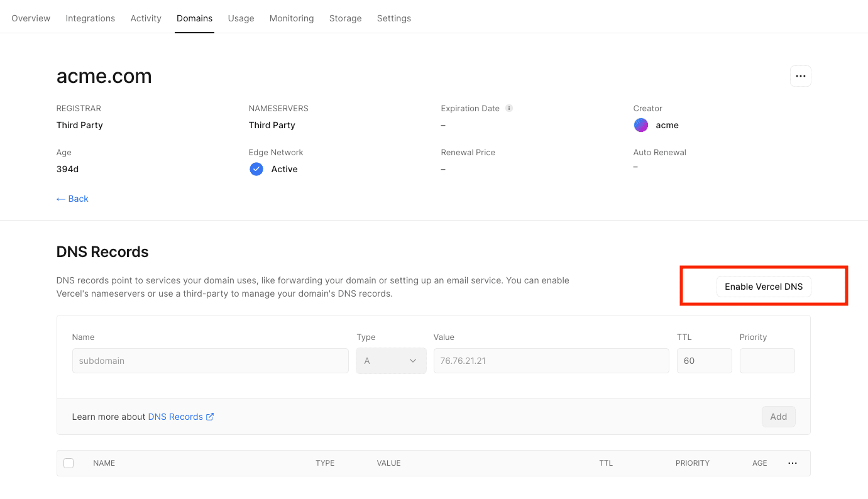Viewport: 868px width, 499px height.
Task: Click the TTL field showing 60
Action: click(x=705, y=361)
